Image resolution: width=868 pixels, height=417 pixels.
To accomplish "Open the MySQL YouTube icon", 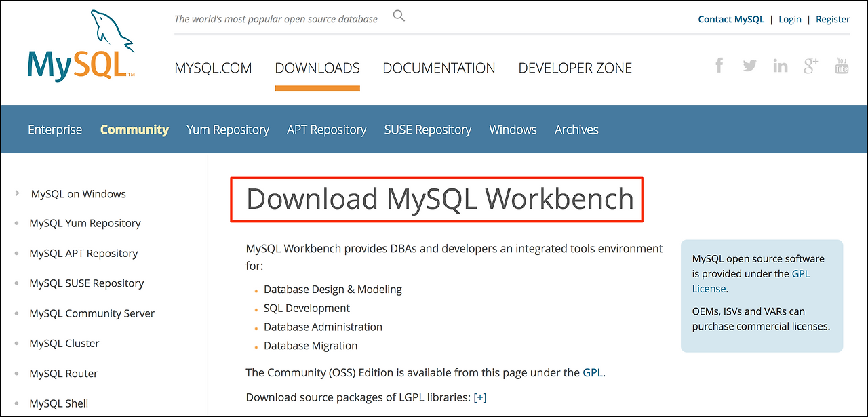I will tap(842, 66).
